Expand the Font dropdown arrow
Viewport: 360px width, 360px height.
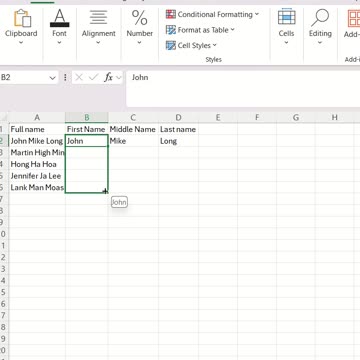point(59,42)
